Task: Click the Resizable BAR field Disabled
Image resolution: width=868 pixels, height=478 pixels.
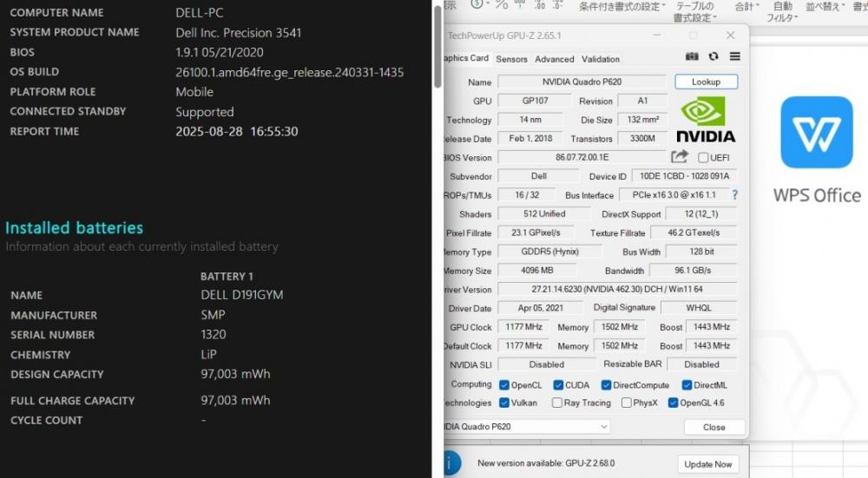Action: (701, 364)
